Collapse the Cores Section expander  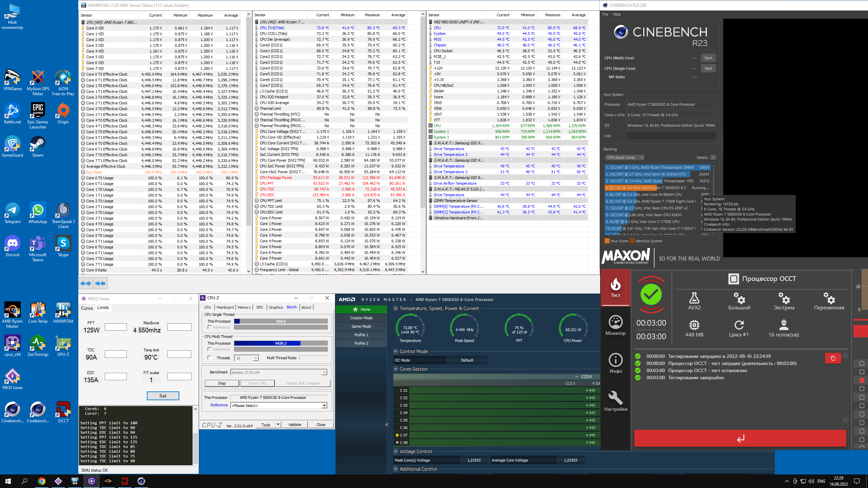(x=396, y=369)
